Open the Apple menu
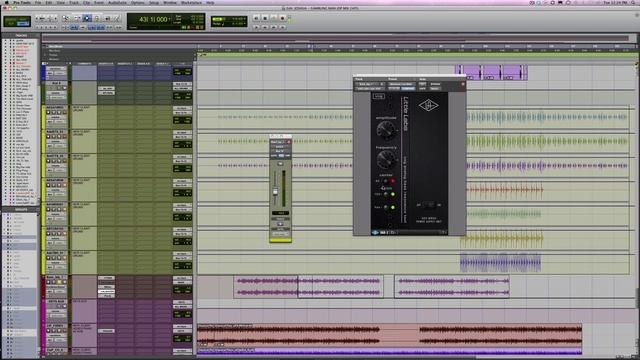The height and width of the screenshot is (360, 640). [6, 2]
